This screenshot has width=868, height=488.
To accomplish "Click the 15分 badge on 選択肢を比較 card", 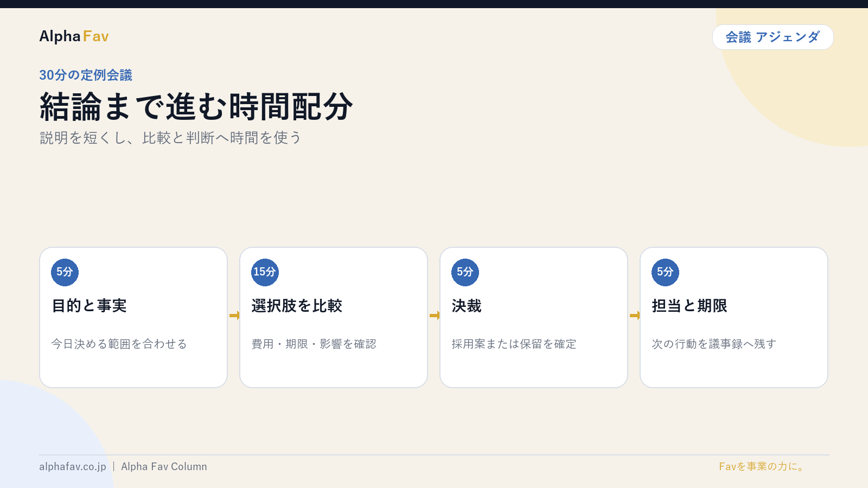I will (x=265, y=272).
